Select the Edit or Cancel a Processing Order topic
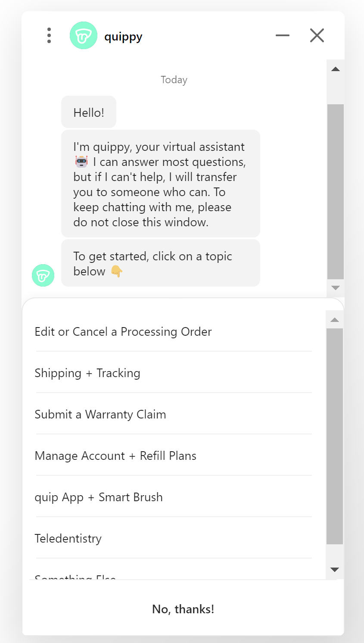The width and height of the screenshot is (364, 643). tap(123, 332)
